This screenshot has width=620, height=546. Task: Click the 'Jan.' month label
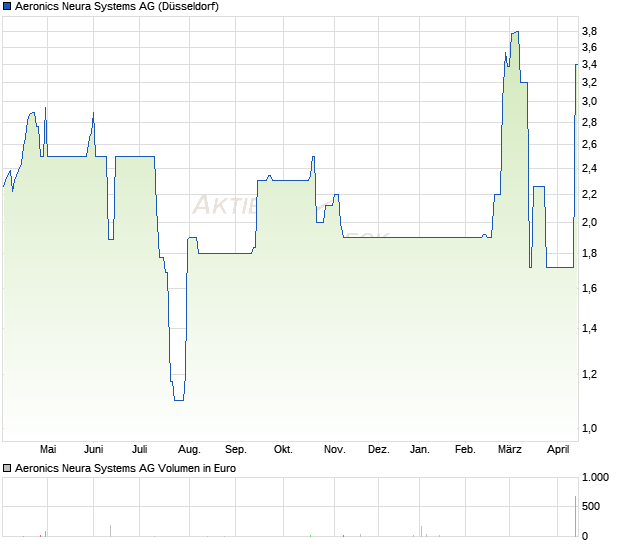click(x=420, y=449)
